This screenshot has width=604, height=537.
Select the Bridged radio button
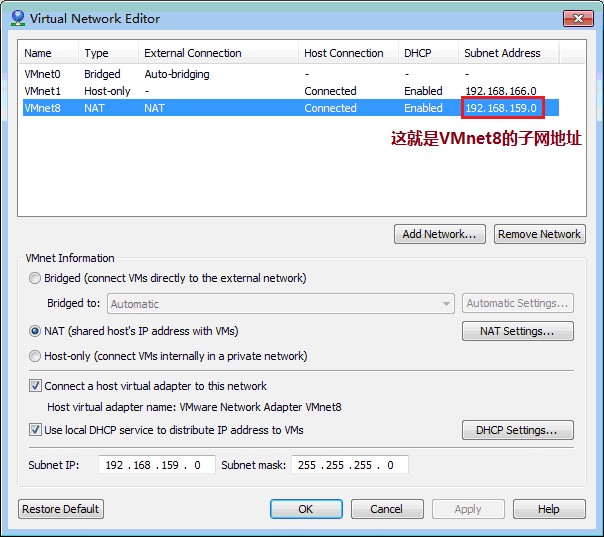(x=36, y=278)
